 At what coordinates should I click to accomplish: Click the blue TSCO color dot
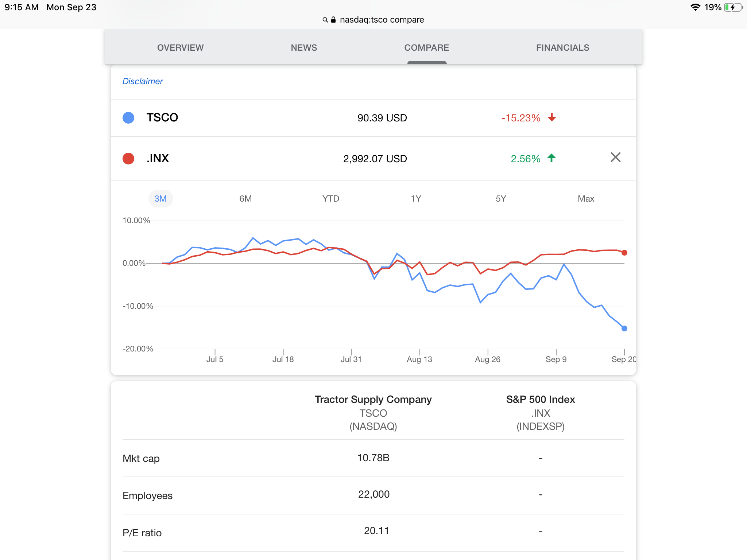click(128, 118)
